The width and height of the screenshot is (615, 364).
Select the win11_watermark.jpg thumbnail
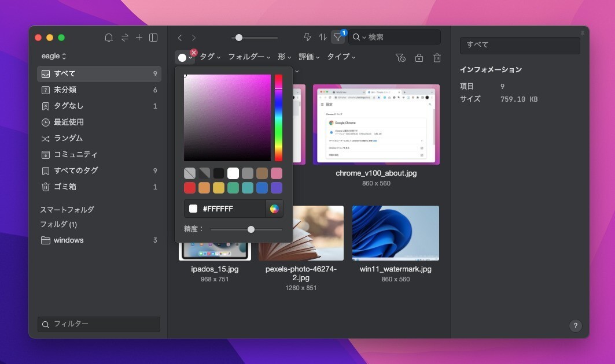pos(396,233)
